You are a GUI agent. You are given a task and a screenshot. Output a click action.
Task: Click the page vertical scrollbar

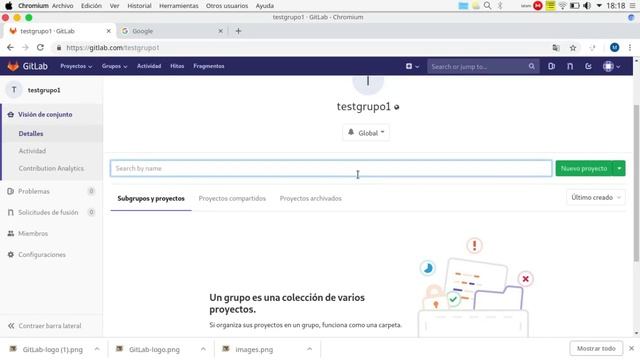point(636,183)
